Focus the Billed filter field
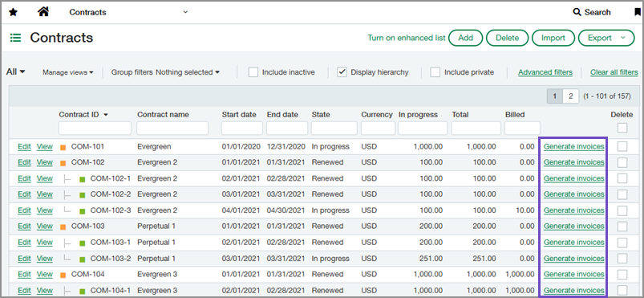The image size is (644, 298). (x=522, y=128)
